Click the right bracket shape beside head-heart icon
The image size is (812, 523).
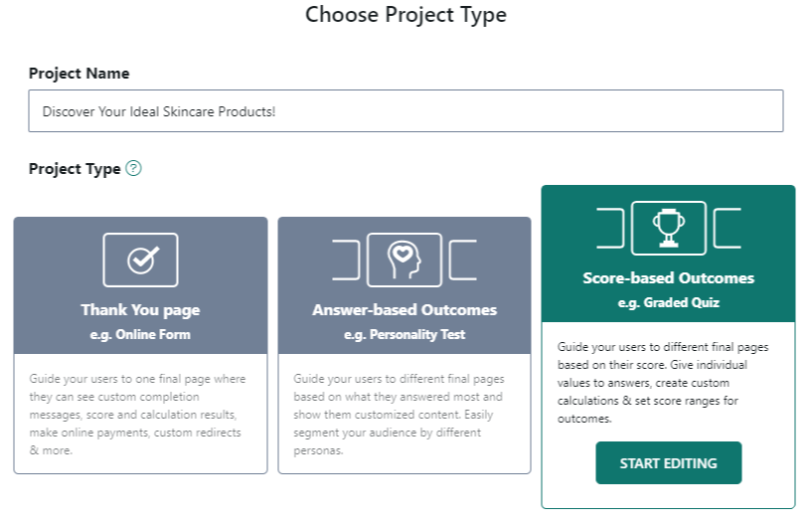pos(463,260)
